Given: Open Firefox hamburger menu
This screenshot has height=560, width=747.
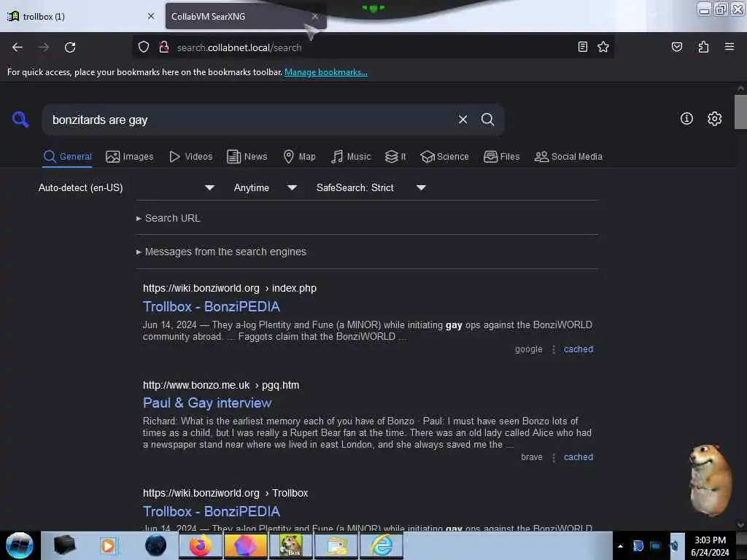Looking at the screenshot, I should [729, 47].
